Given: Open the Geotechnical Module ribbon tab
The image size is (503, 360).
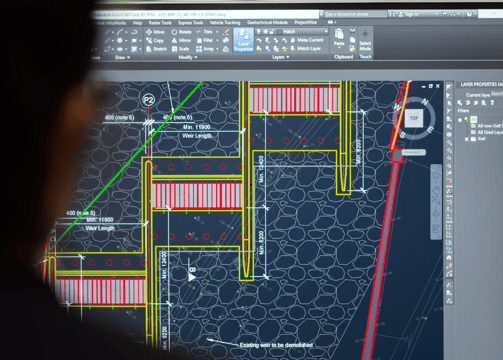Looking at the screenshot, I should click(267, 23).
